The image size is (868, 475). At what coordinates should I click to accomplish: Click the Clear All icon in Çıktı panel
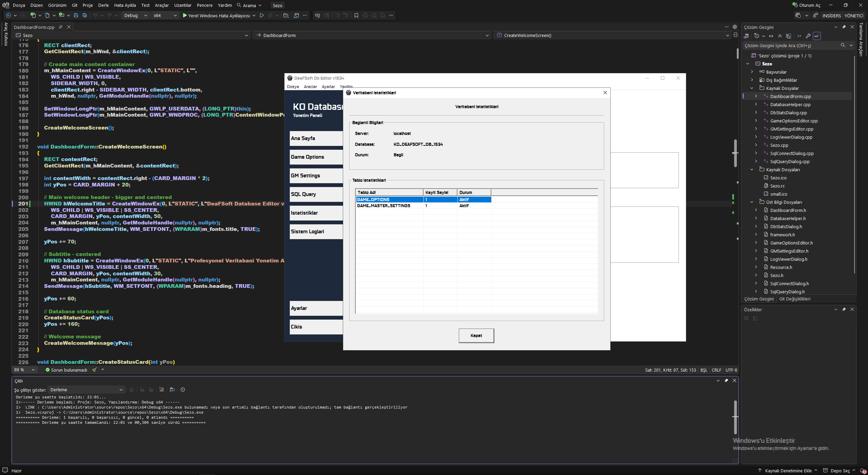pos(161,390)
